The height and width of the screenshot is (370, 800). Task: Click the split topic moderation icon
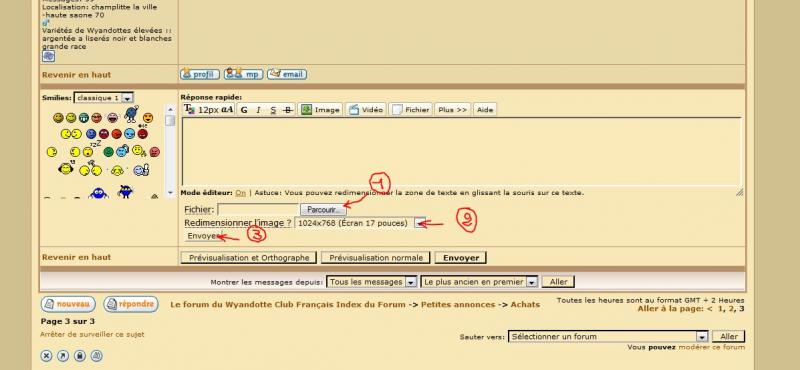point(96,356)
